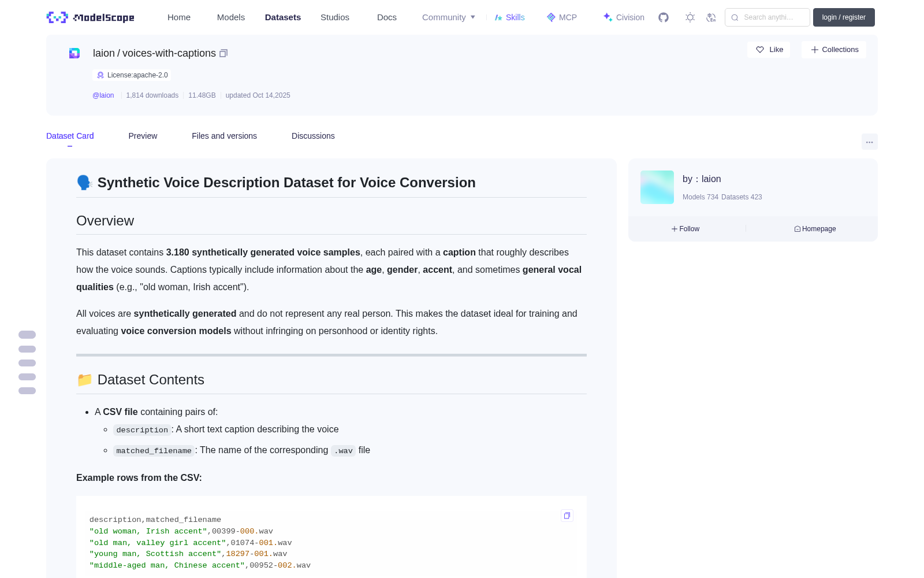Open the MCP section
The width and height of the screenshot is (924, 578).
pyautogui.click(x=562, y=17)
